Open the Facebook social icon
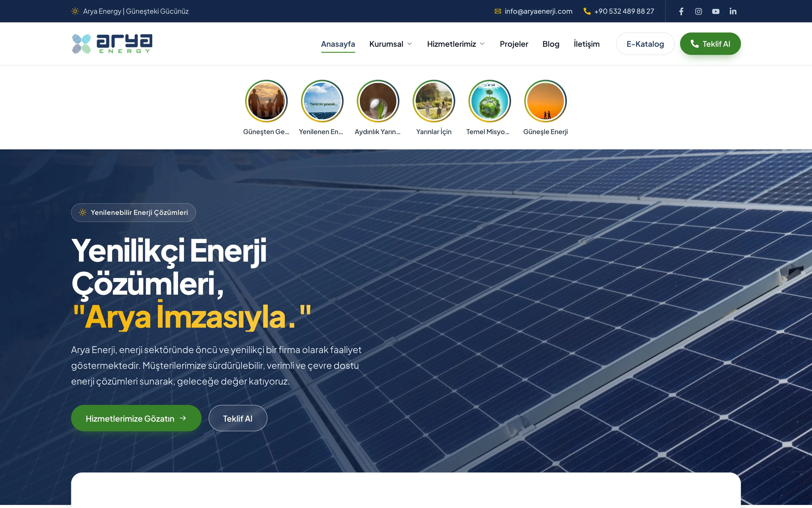 coord(681,11)
